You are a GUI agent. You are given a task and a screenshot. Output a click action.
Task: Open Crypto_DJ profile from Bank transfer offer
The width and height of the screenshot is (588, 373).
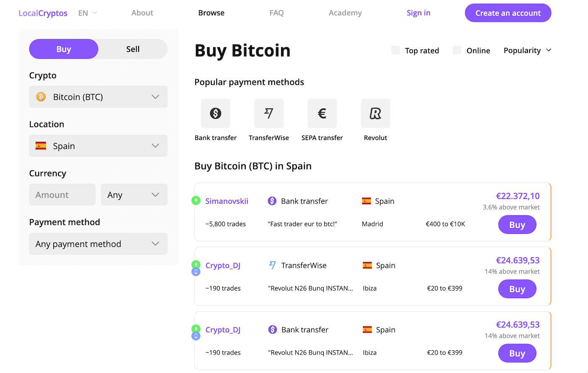[x=223, y=330]
